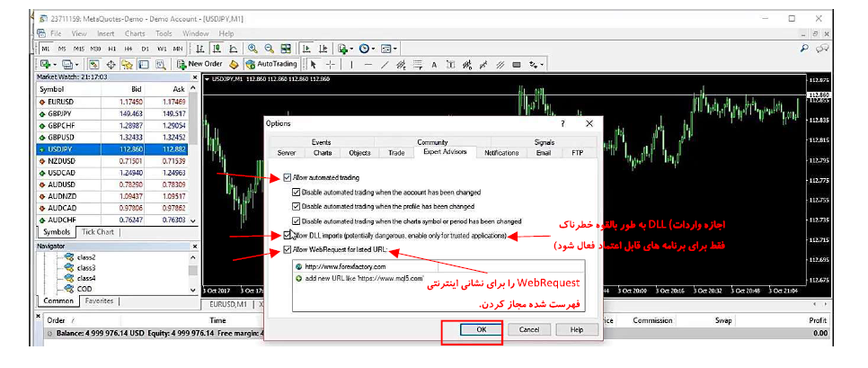Draw an equidistant channel

click(x=402, y=64)
